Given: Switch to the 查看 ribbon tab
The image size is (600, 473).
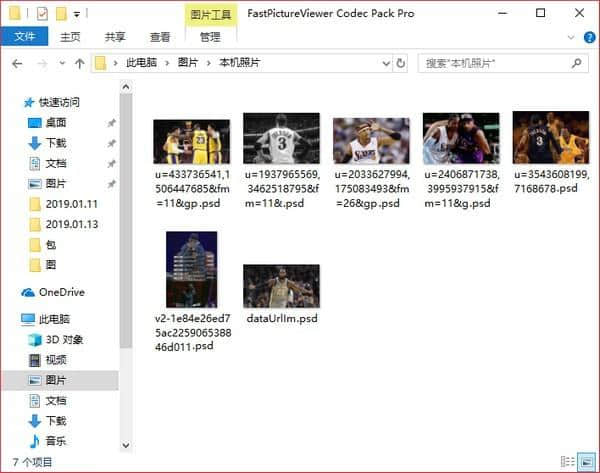Looking at the screenshot, I should coord(160,37).
